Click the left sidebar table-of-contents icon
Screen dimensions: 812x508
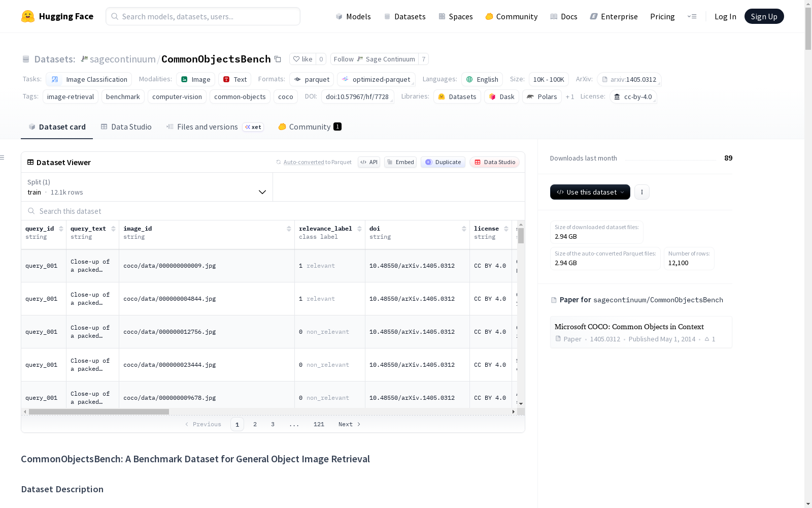pyautogui.click(x=2, y=157)
